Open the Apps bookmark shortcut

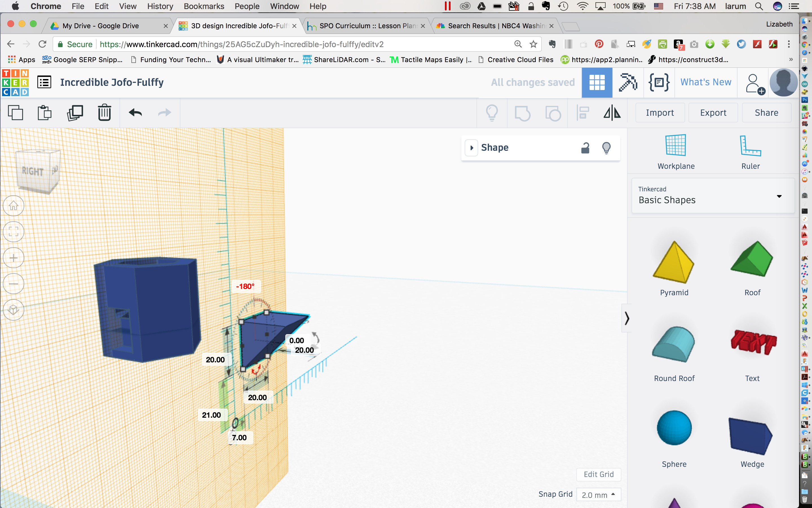point(21,60)
